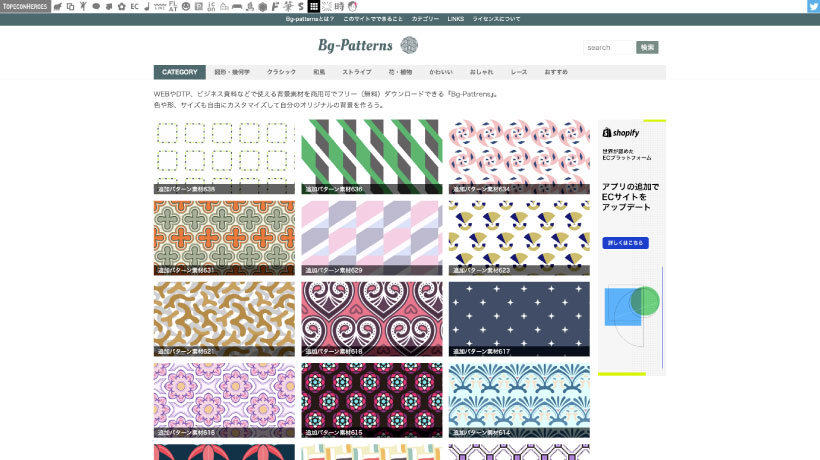
Task: Open the 'Bg-patternsとは？' menu item
Action: tap(309, 19)
